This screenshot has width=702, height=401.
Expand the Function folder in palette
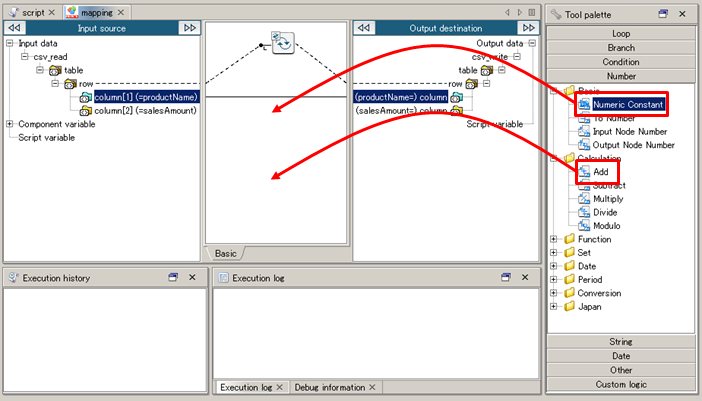click(x=555, y=240)
